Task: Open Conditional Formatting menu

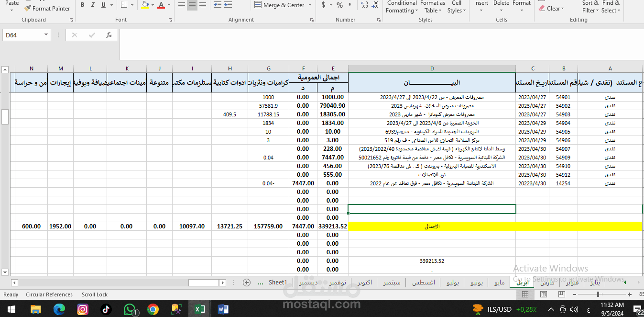Action: pyautogui.click(x=402, y=7)
